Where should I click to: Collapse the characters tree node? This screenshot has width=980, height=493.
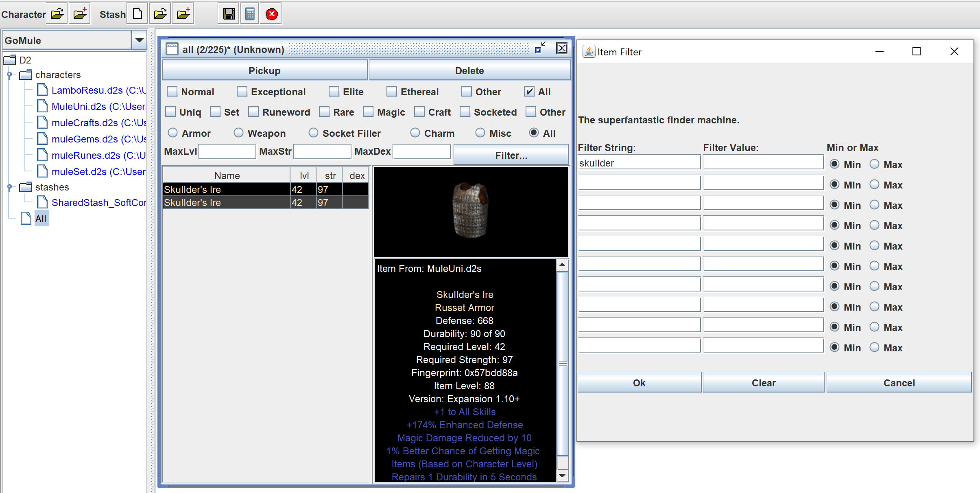pyautogui.click(x=9, y=75)
